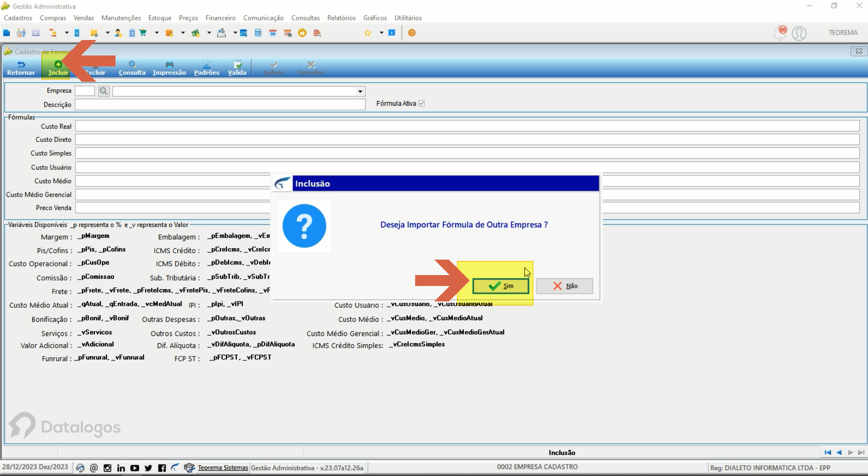Expand the Empresa combo box dropdown
Image resolution: width=868 pixels, height=476 pixels.
click(360, 91)
